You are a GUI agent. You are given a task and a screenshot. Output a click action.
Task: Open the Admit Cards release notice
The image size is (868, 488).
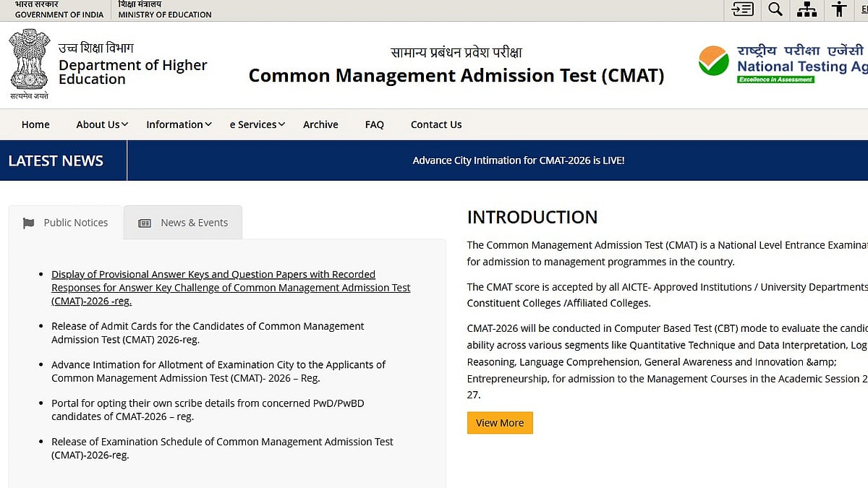pyautogui.click(x=208, y=333)
